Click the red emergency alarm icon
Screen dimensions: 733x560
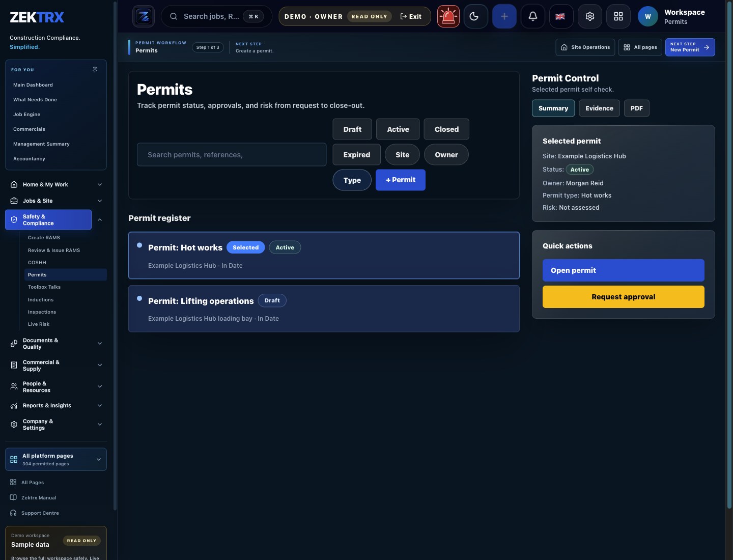[448, 16]
